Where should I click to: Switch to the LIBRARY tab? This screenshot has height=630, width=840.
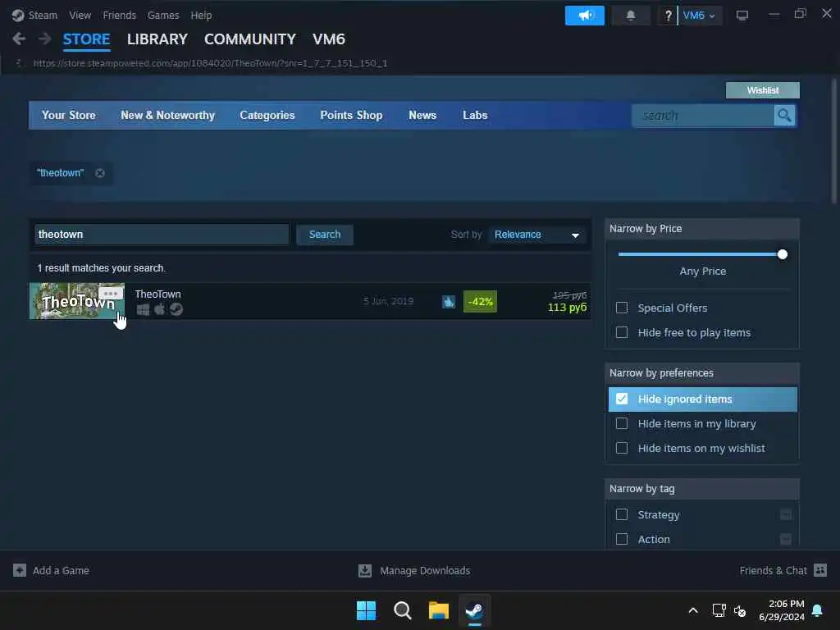tap(157, 39)
